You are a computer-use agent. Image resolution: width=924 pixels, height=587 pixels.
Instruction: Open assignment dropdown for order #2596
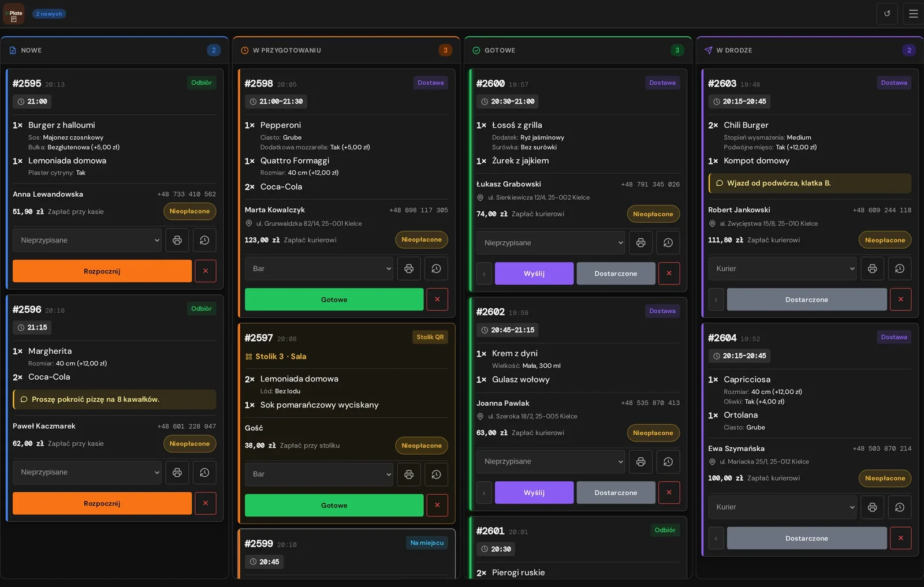87,472
